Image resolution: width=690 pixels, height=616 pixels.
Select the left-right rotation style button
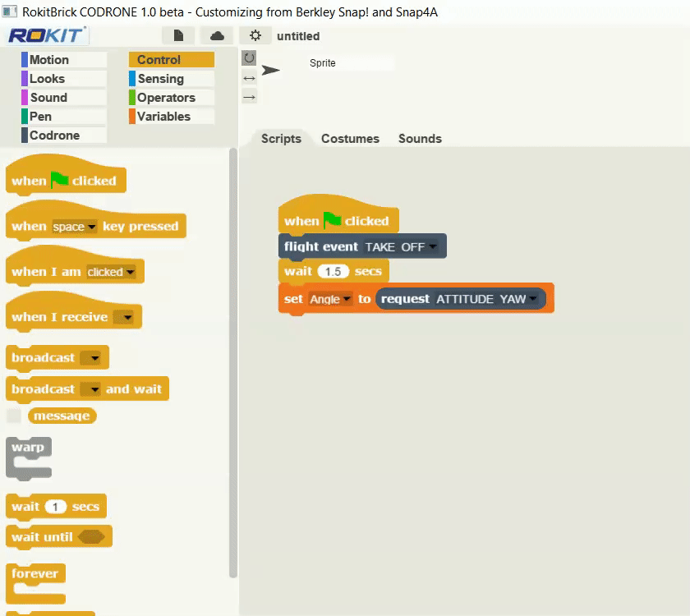(249, 78)
